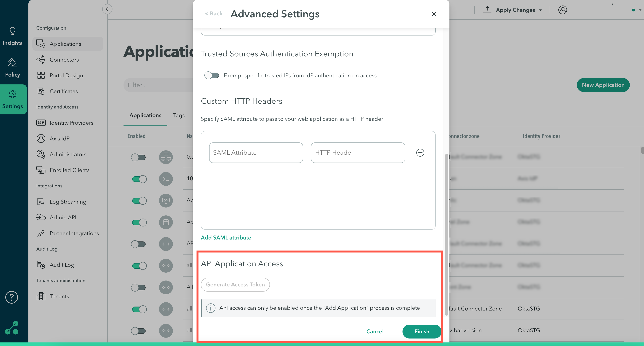Image resolution: width=644 pixels, height=346 pixels.
Task: Click the network application icon in first row
Action: 166,157
